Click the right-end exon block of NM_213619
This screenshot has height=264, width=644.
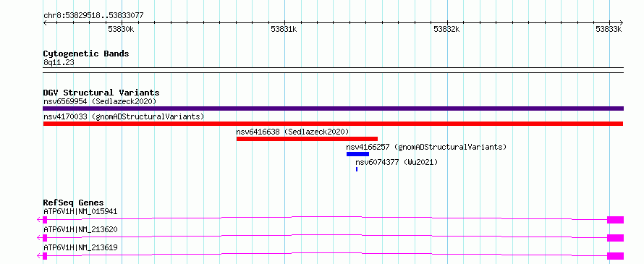point(615,256)
